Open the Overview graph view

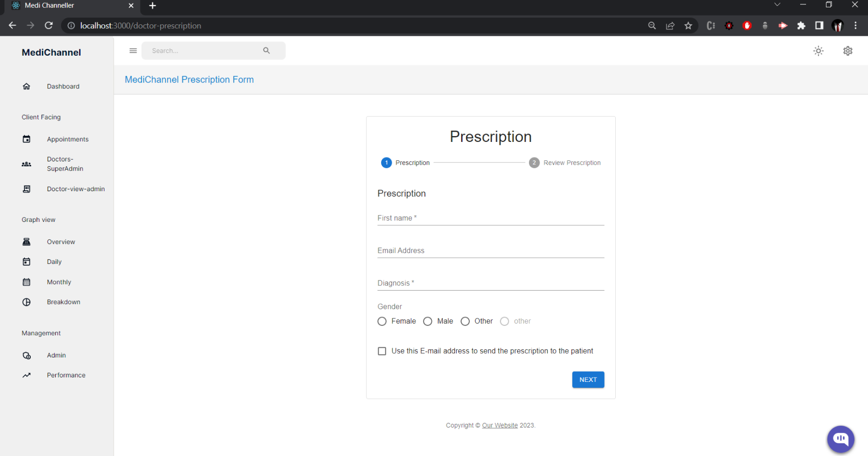pos(61,241)
